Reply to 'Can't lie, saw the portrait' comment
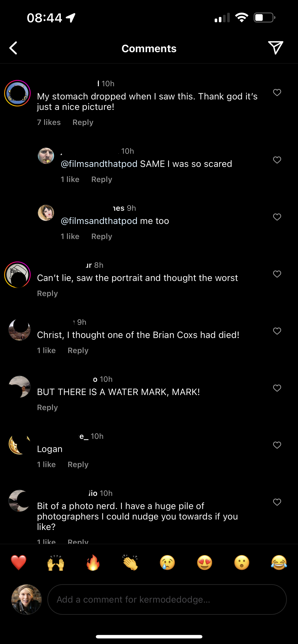Screen dimensions: 298x644 click(x=47, y=293)
